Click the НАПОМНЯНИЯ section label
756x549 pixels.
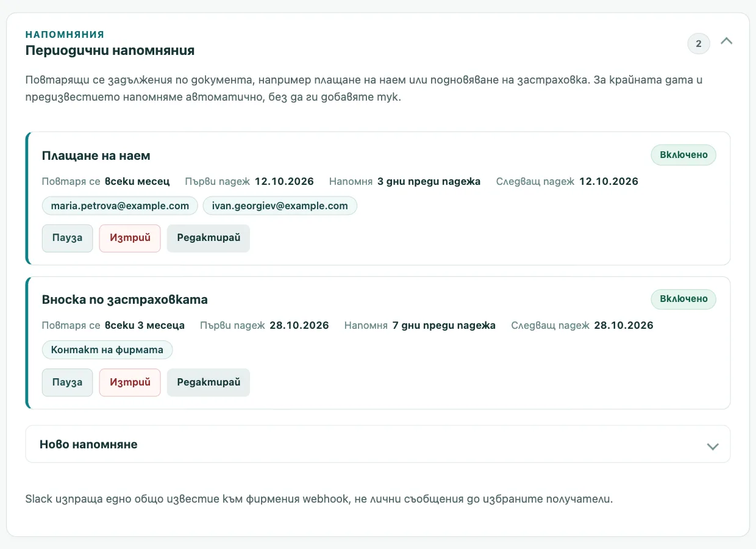pyautogui.click(x=65, y=34)
